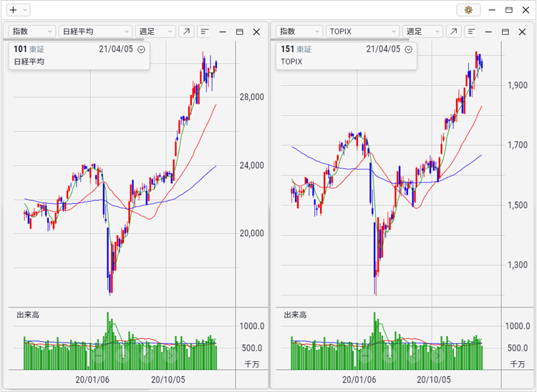Open the 日経平均 symbol dropdown
This screenshot has height=392, width=537.
coord(95,31)
